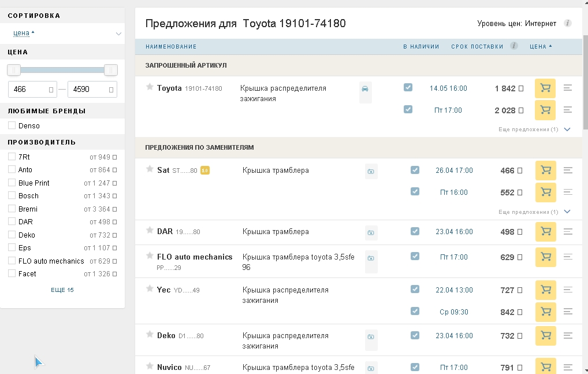The height and width of the screenshot is (374, 588).
Task: Click the left price slider handle
Action: point(14,70)
